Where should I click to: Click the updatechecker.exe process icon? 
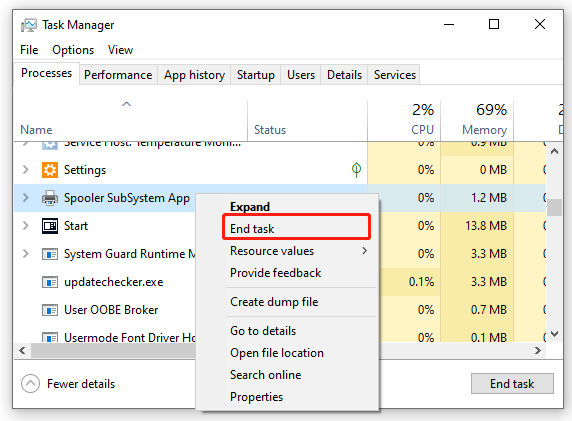tap(50, 282)
